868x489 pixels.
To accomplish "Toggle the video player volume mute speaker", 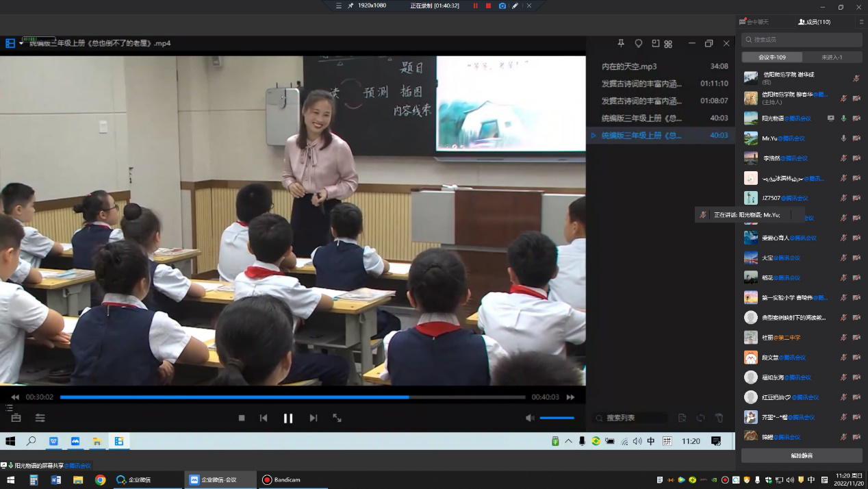I will 530,418.
